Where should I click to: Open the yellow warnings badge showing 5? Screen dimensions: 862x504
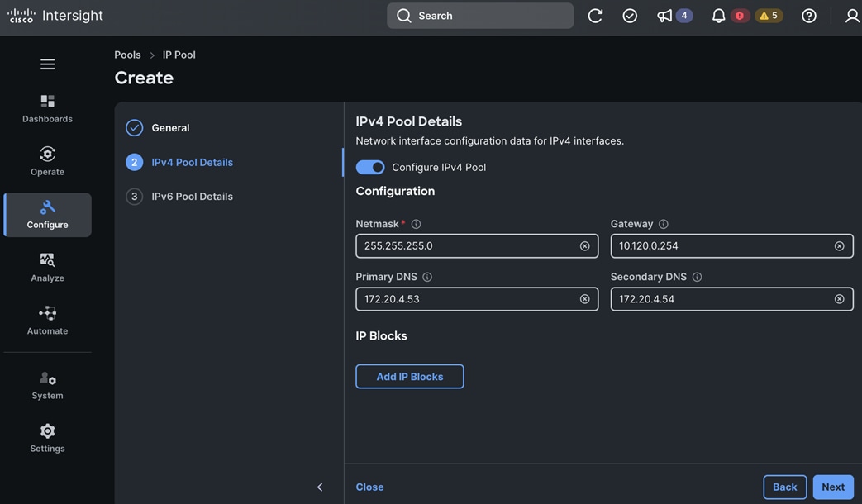[769, 16]
